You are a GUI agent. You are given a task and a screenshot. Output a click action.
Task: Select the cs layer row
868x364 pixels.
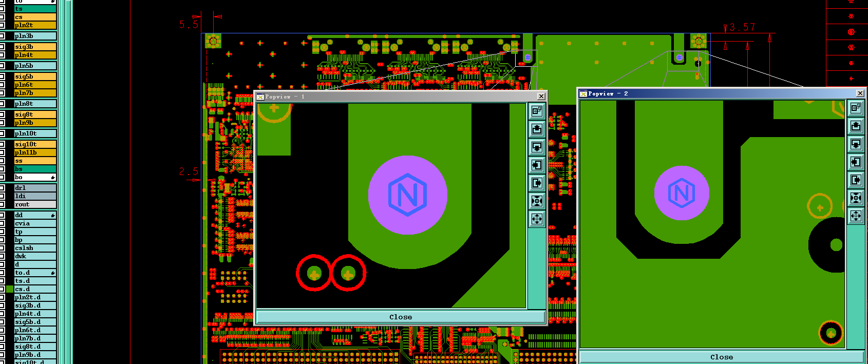[x=35, y=17]
